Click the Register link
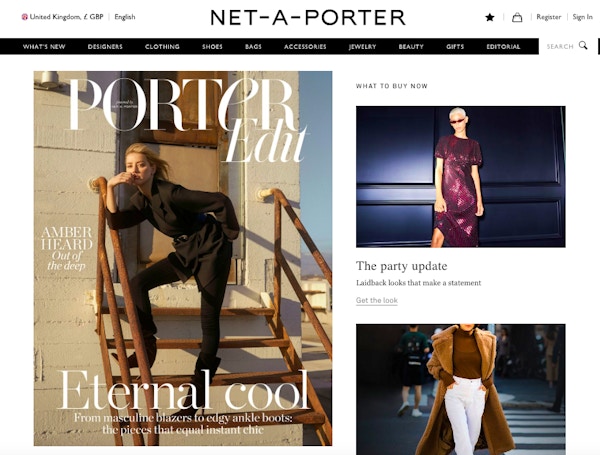The height and width of the screenshot is (455, 600). 548,17
